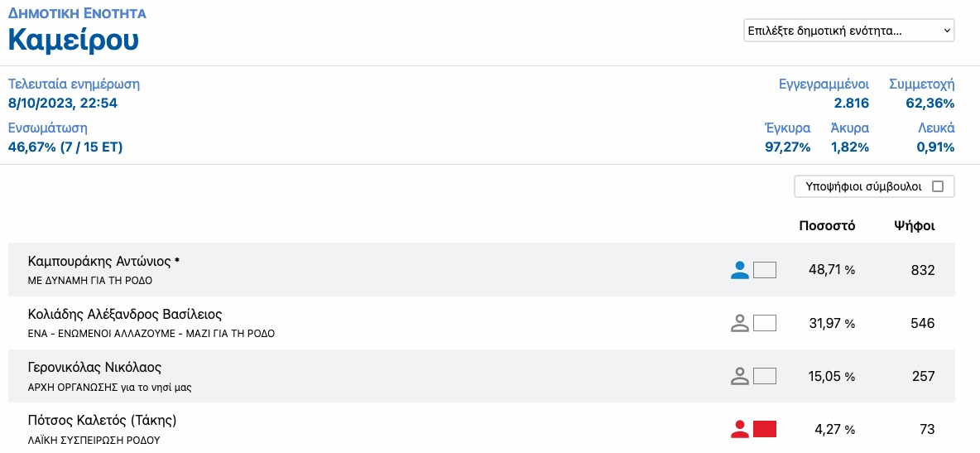Image resolution: width=980 pixels, height=453 pixels.
Task: Click the grey person icon for Γερονικόλας Νικόλαος
Action: click(x=739, y=376)
